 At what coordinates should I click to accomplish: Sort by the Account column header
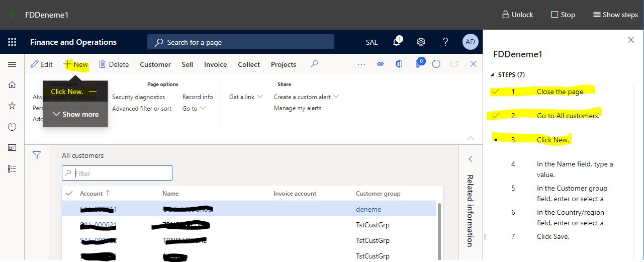(95, 193)
